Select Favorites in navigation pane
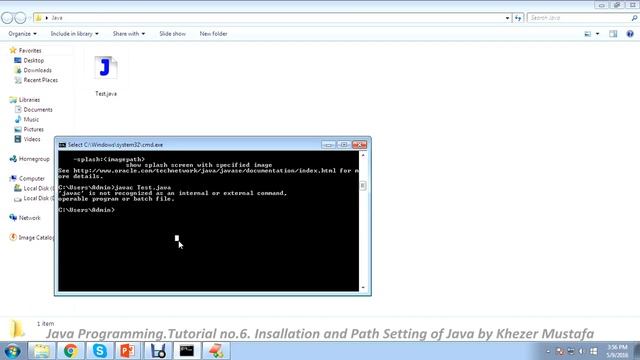 (25, 51)
